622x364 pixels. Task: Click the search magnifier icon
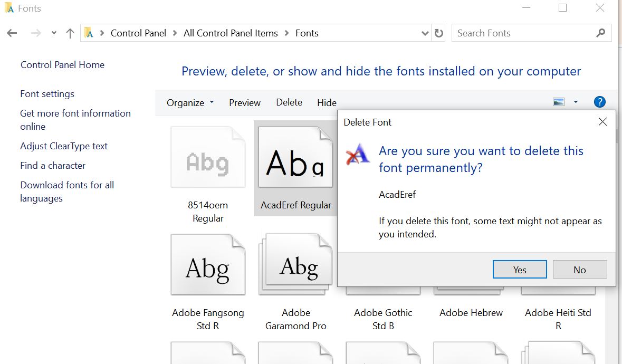click(x=601, y=33)
